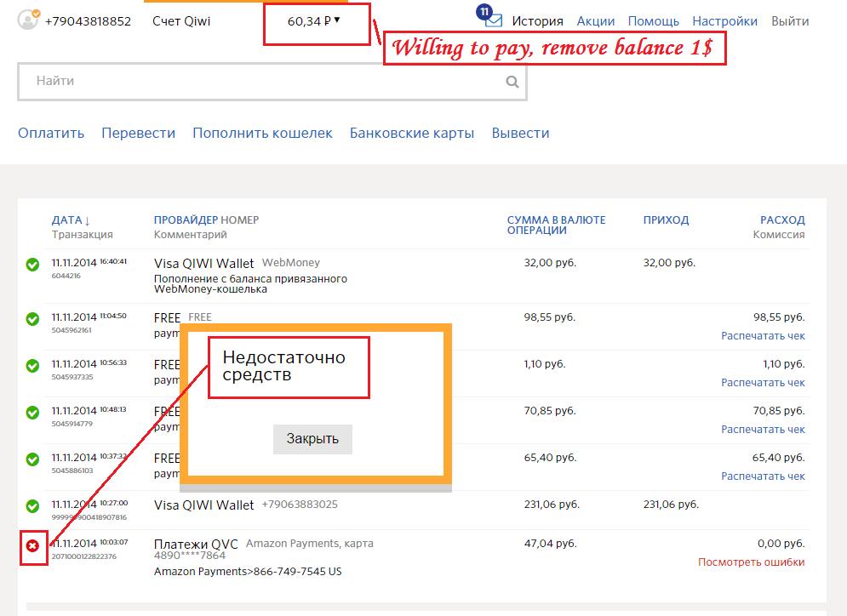
Task: Click the Закрыть button in the dialog
Action: (312, 439)
